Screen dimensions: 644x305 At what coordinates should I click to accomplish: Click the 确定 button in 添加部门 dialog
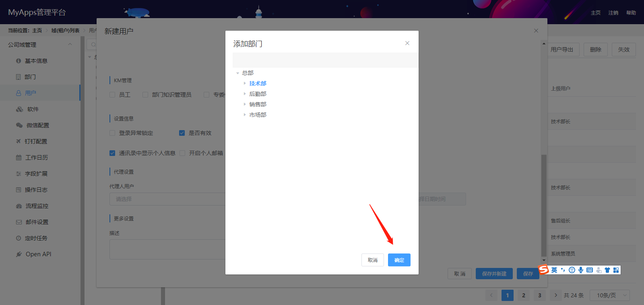(399, 260)
